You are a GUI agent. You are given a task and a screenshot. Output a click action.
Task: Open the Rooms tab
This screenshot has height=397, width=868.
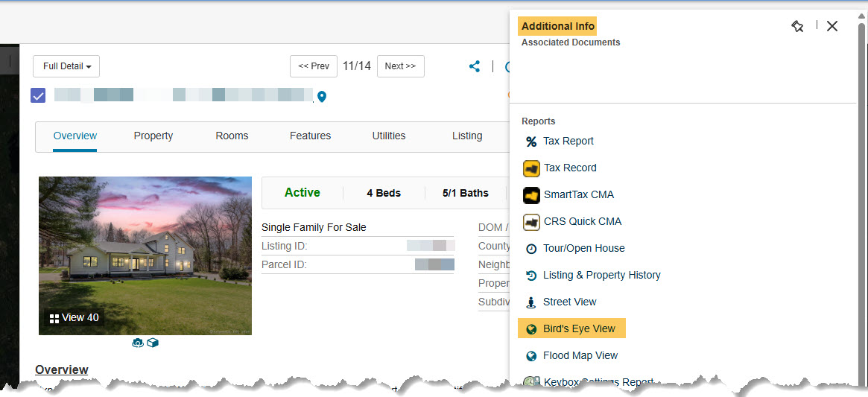click(232, 136)
